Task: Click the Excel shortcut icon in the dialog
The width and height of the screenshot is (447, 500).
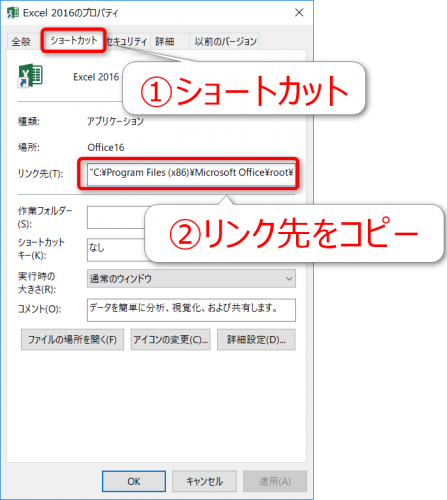Action: pos(30,75)
